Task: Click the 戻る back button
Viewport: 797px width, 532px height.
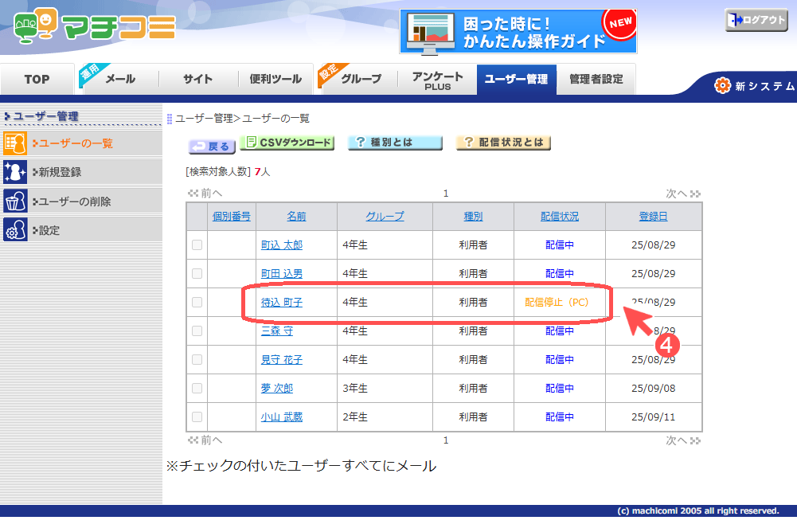Action: [x=211, y=147]
